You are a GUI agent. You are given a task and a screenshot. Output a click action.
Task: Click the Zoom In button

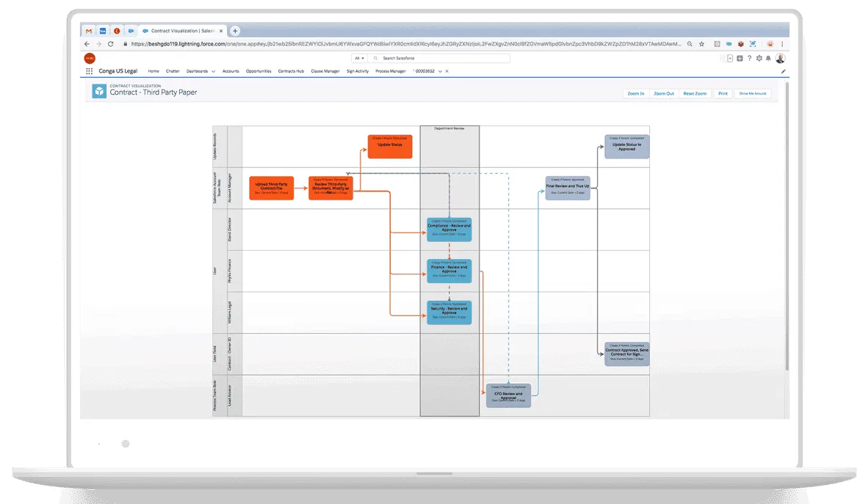(635, 94)
